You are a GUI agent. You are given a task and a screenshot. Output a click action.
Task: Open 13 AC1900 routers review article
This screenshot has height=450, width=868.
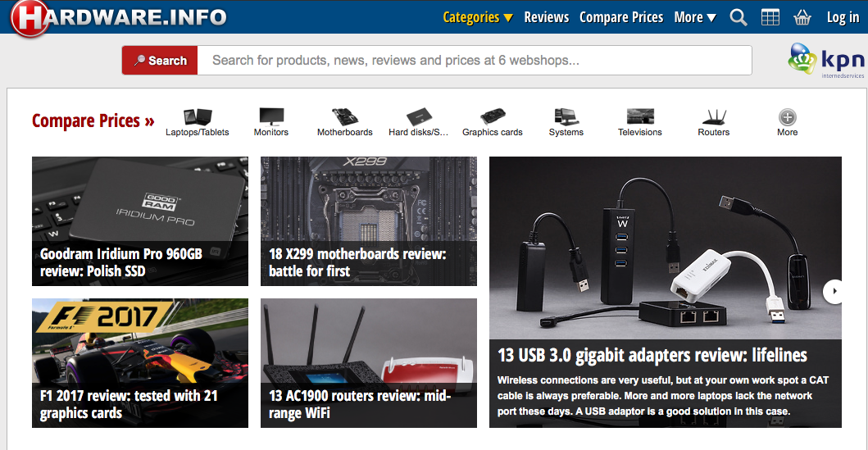coord(369,363)
